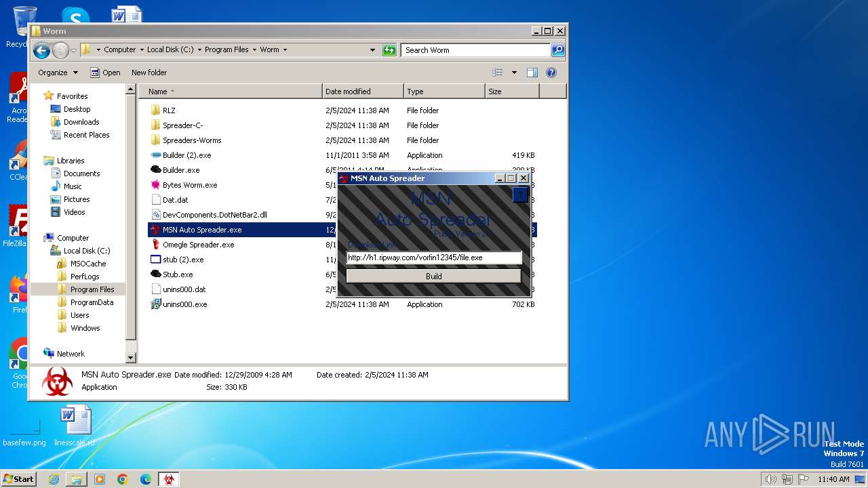Open the Organize menu
This screenshot has height=488, width=868.
point(58,73)
